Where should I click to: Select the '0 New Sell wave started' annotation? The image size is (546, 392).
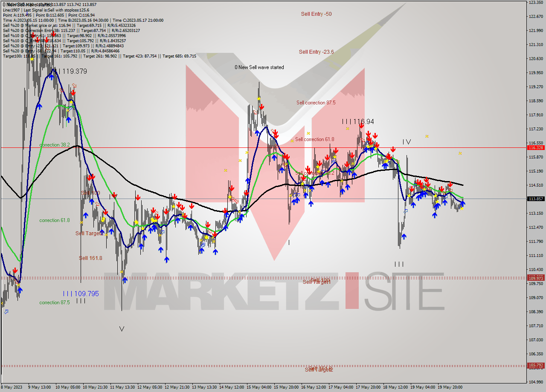point(259,67)
